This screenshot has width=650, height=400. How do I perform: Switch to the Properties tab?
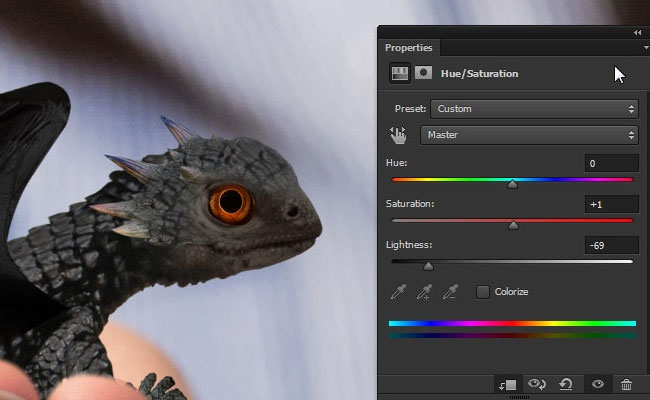tap(408, 48)
